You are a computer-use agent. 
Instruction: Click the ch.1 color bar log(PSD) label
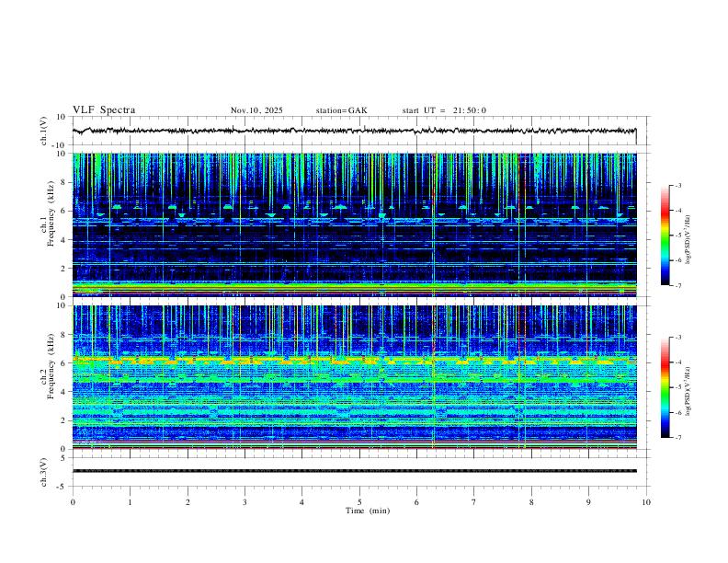[x=688, y=240]
